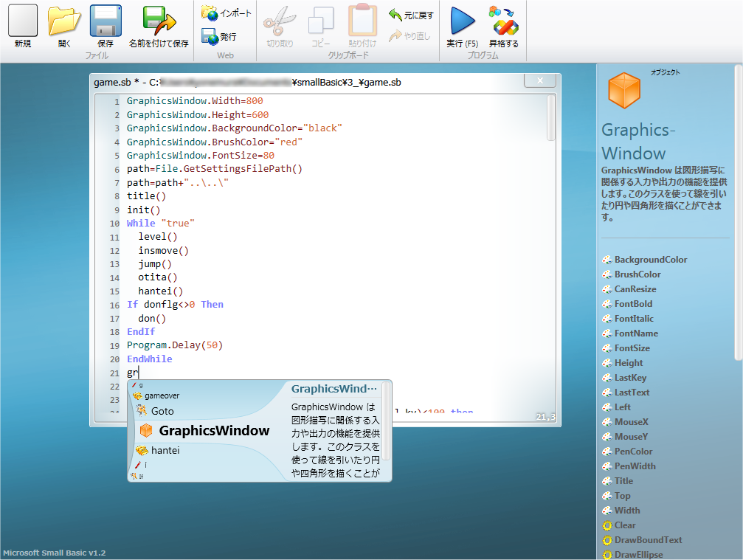Click the DrawEllipse operation in help panel
This screenshot has height=560, width=743.
click(x=638, y=555)
